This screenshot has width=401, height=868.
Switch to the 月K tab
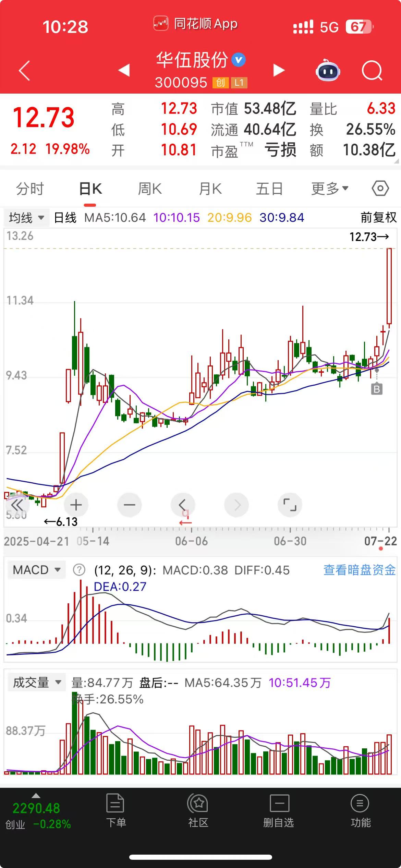(210, 189)
